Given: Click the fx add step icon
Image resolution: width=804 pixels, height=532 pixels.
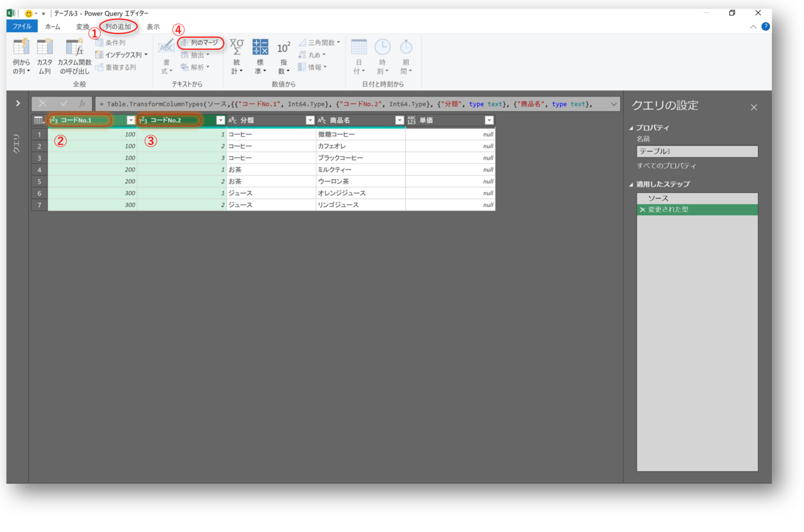Looking at the screenshot, I should click(x=82, y=104).
